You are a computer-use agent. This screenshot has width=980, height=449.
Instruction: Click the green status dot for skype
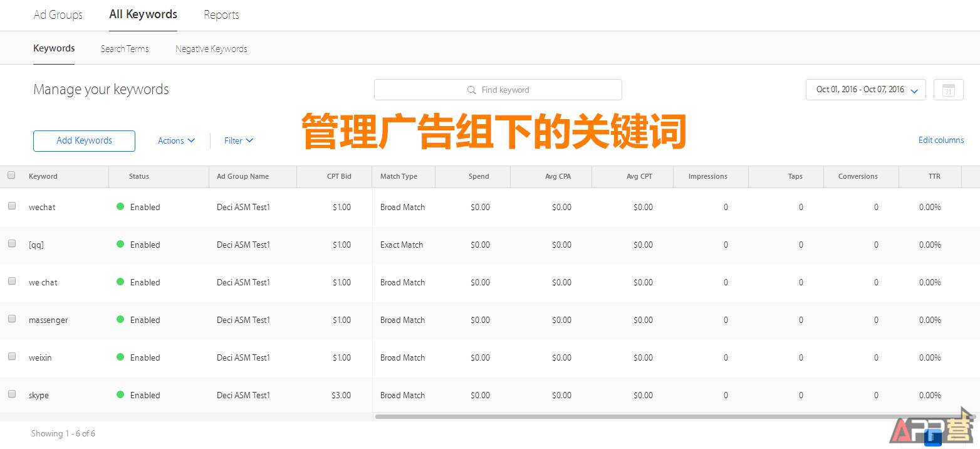coord(120,394)
